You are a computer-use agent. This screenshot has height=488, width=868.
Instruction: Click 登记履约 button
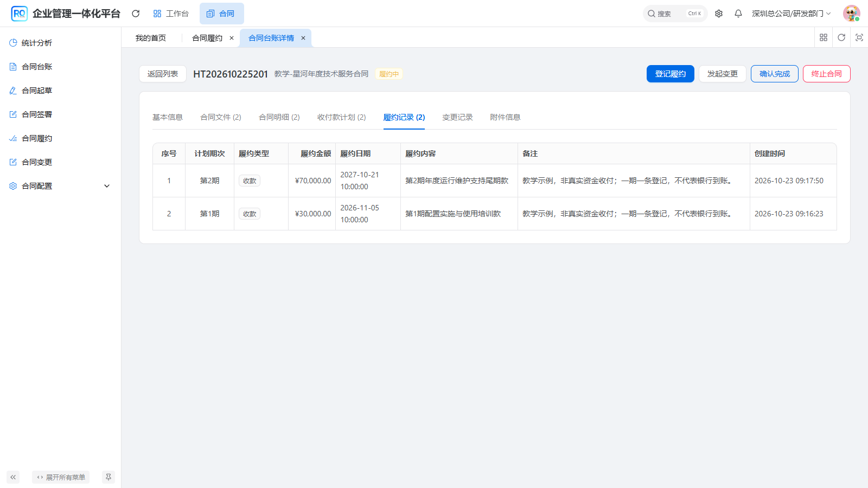[x=671, y=74]
